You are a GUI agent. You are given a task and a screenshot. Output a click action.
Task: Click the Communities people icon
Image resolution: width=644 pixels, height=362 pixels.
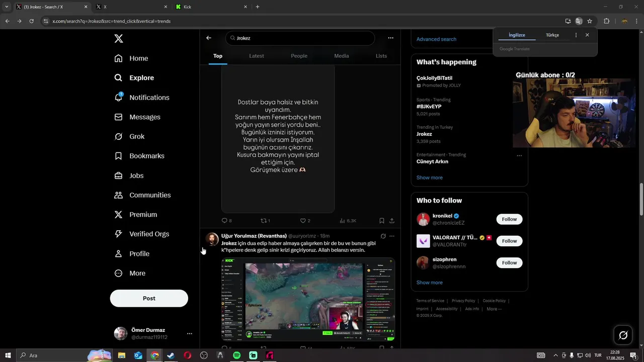[118, 195]
